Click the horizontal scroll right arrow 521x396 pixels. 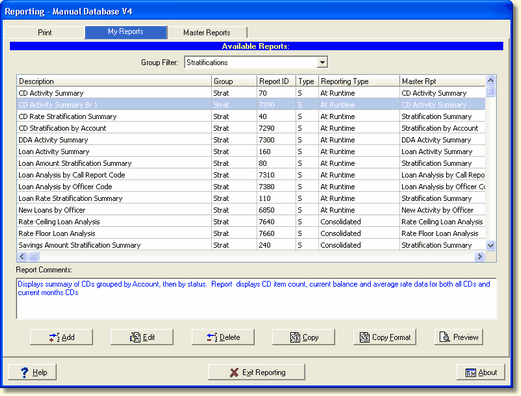[x=480, y=256]
